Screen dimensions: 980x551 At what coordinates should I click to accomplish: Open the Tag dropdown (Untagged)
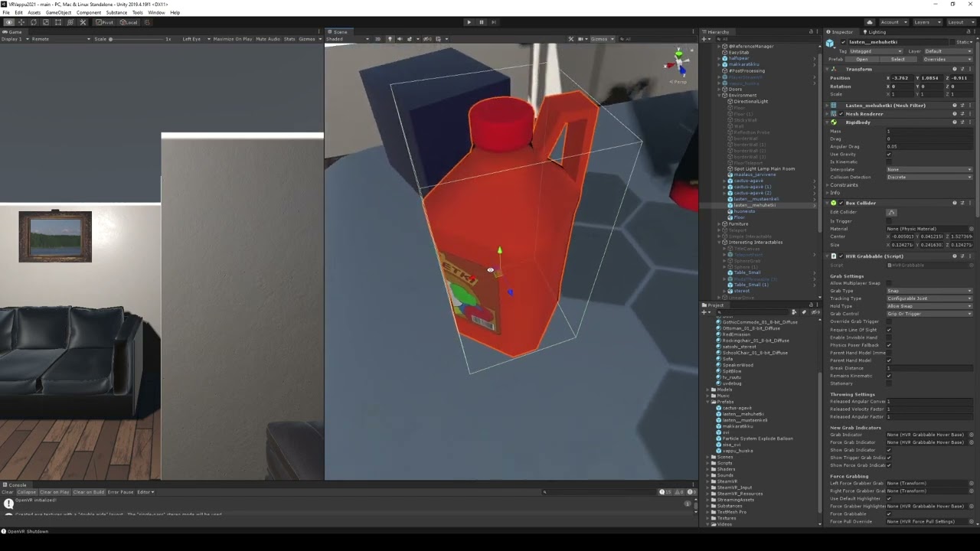[875, 51]
